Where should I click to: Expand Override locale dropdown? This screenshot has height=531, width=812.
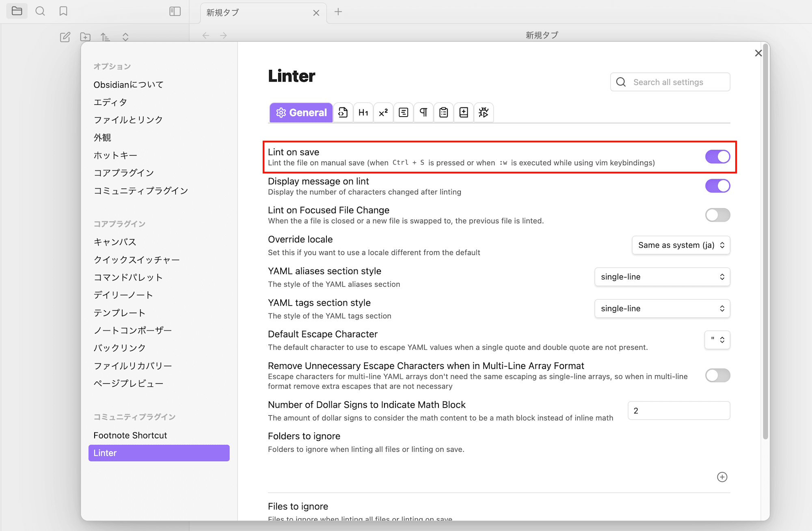click(x=680, y=245)
